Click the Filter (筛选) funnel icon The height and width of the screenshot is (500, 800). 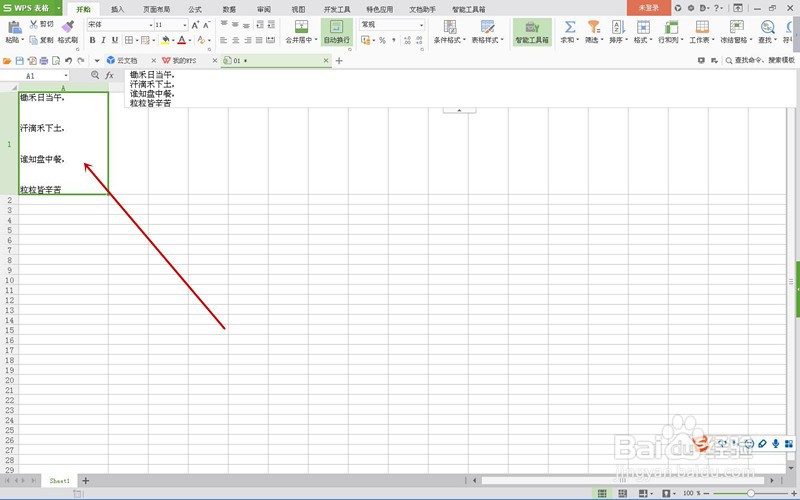pyautogui.click(x=593, y=27)
